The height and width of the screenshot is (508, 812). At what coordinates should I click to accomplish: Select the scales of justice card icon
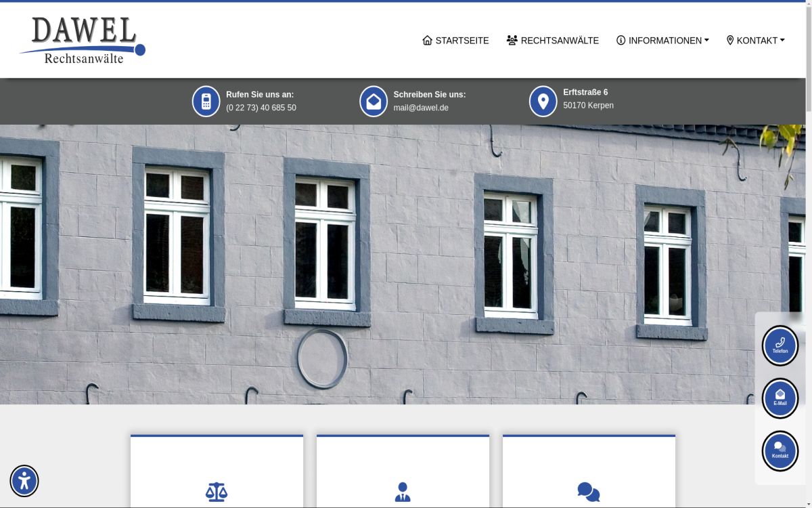click(217, 491)
